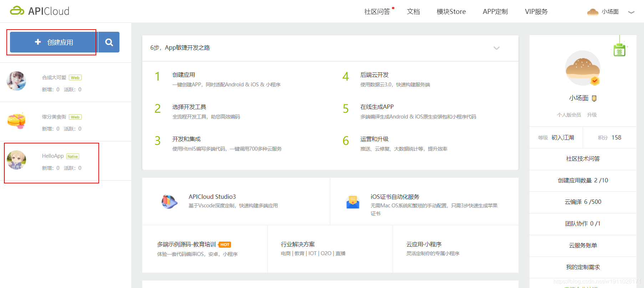Click 个人版会员 label
Viewport: 644px width, 288px height.
569,115
